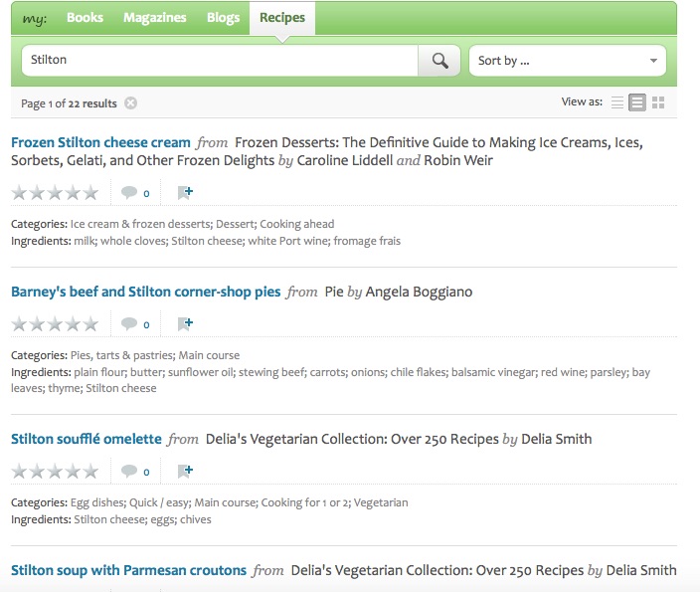
Task: Open Barney's beef and Stilton corner-shop pies
Action: 145,292
